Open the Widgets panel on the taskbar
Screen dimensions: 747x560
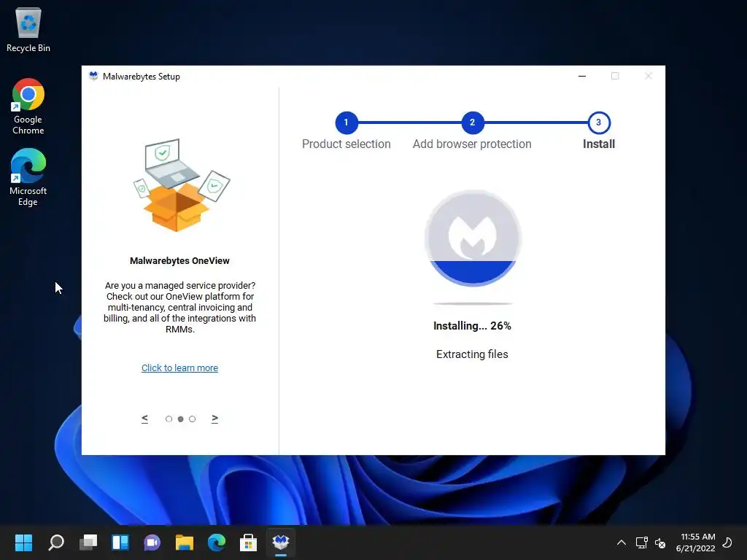(120, 542)
